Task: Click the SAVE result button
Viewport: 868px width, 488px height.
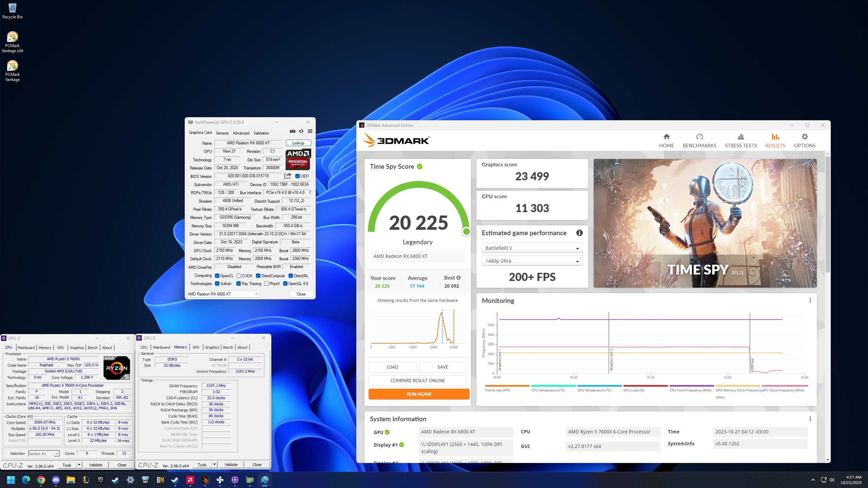Action: [443, 367]
